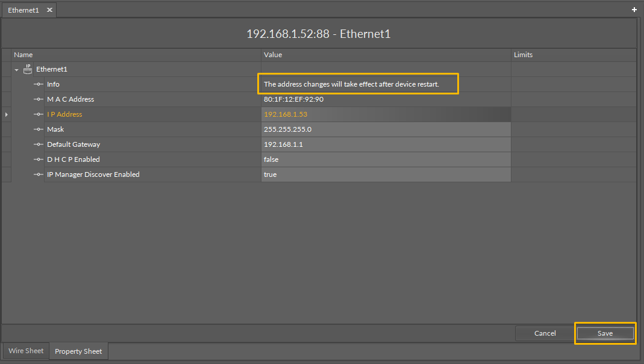The width and height of the screenshot is (644, 364).
Task: Click the slot icon beside Mask
Action: point(39,129)
